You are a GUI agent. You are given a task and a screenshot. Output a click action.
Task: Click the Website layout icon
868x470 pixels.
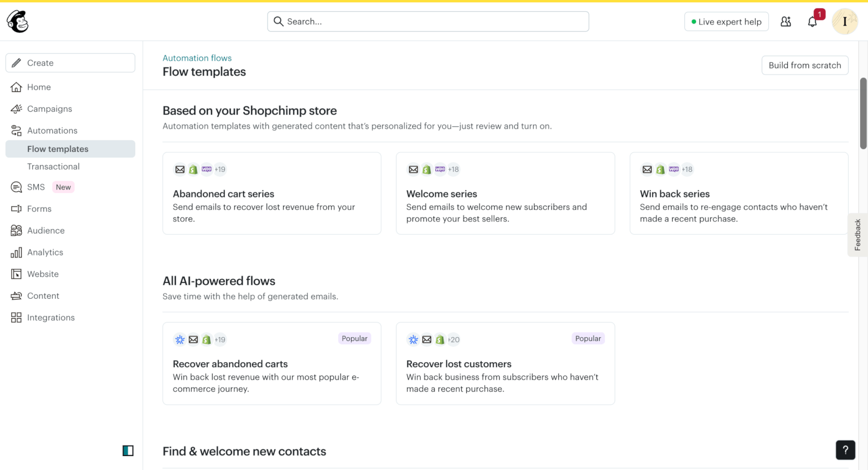(x=16, y=274)
